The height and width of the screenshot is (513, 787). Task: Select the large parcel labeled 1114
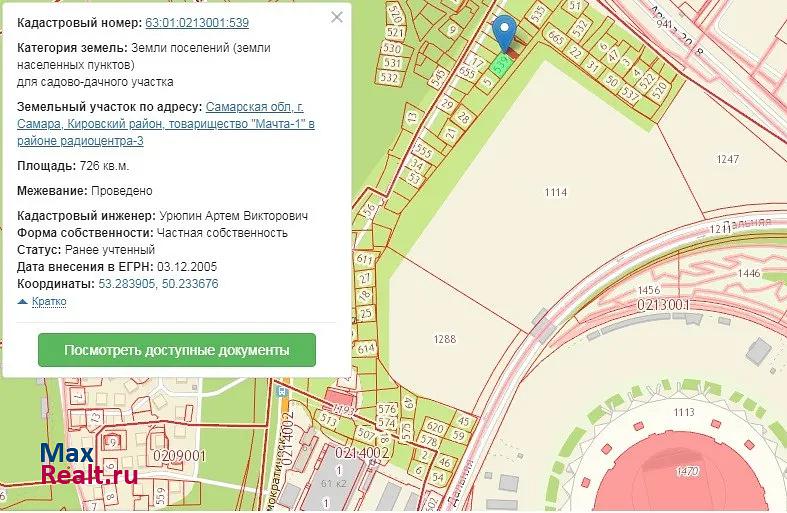(556, 192)
